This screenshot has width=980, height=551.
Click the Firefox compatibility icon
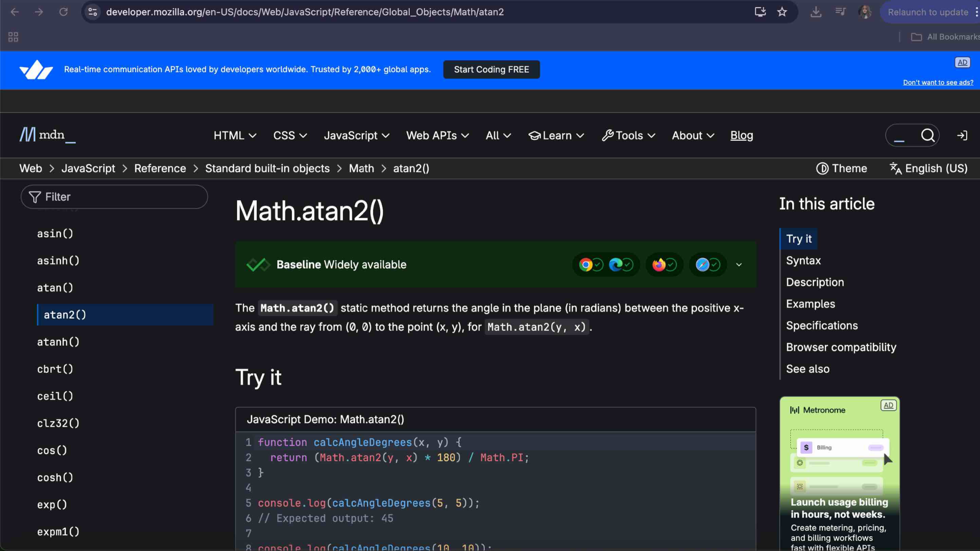coord(658,265)
